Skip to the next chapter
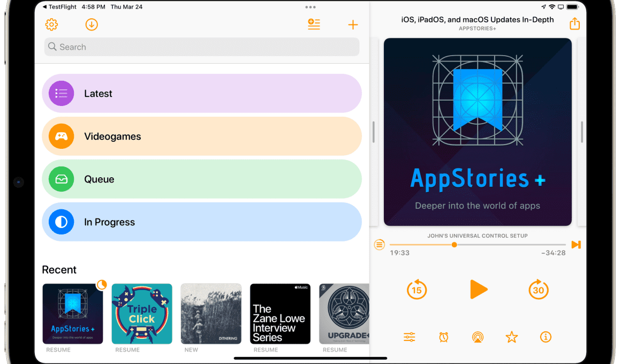The image size is (621, 364). point(576,245)
